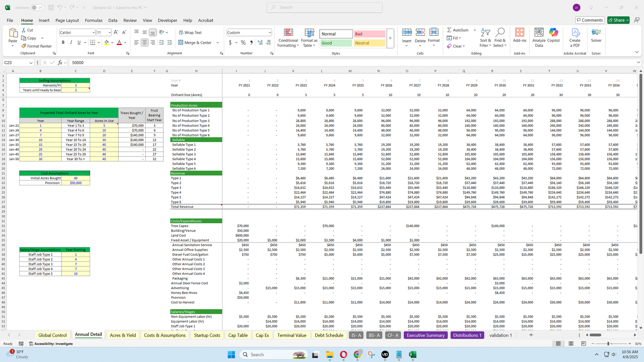Toggle the AutoSave switch

[37, 8]
